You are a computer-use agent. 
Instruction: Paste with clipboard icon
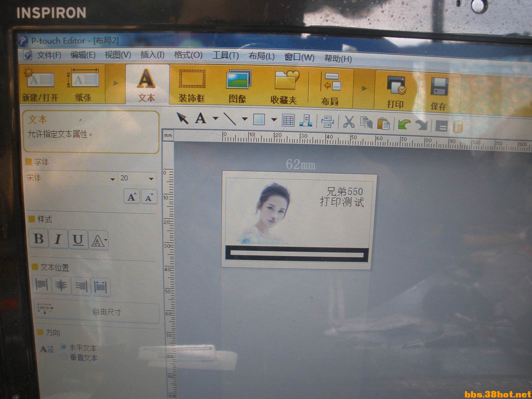click(383, 123)
